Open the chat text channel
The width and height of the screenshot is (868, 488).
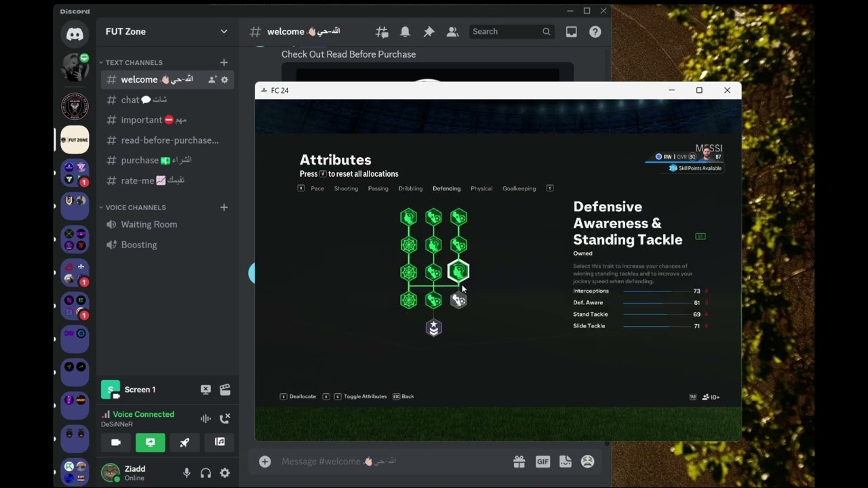point(167,100)
